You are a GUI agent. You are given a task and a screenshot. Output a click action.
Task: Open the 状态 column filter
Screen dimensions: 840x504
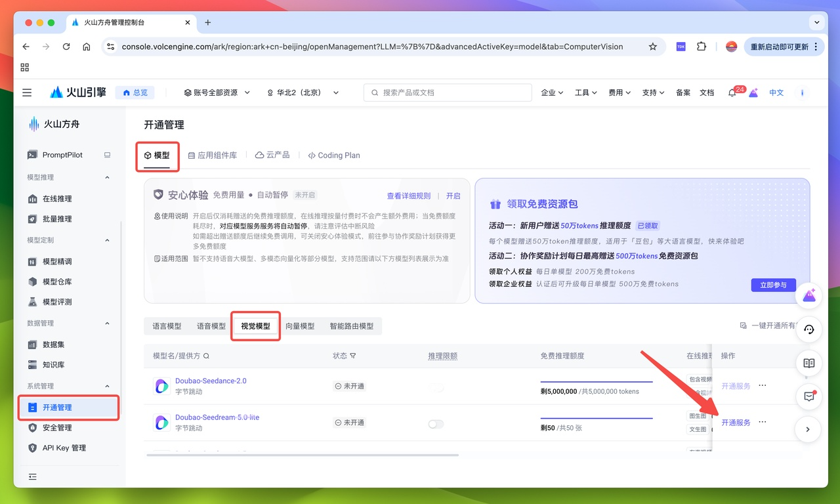click(x=352, y=356)
